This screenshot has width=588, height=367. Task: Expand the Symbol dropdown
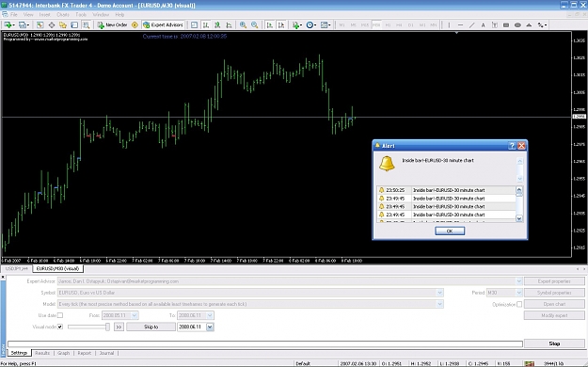439,293
